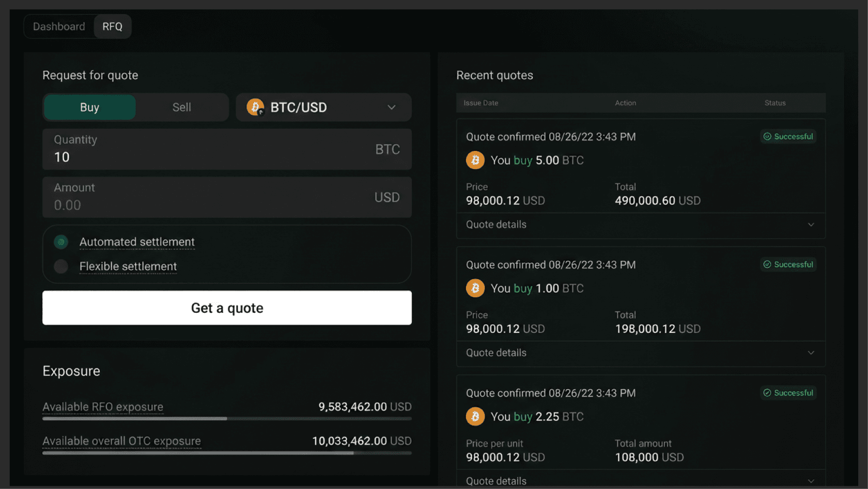The width and height of the screenshot is (868, 489).
Task: Switch to the Dashboard tab
Action: [59, 27]
